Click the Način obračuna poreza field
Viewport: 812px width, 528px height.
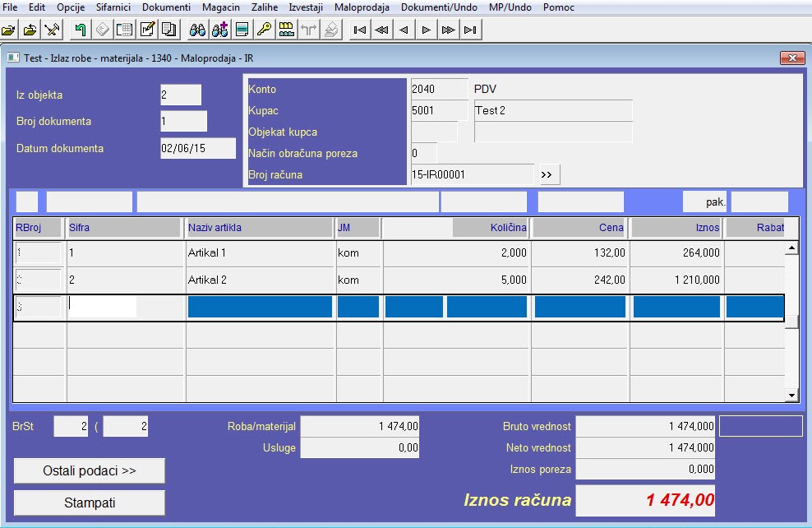[x=423, y=153]
